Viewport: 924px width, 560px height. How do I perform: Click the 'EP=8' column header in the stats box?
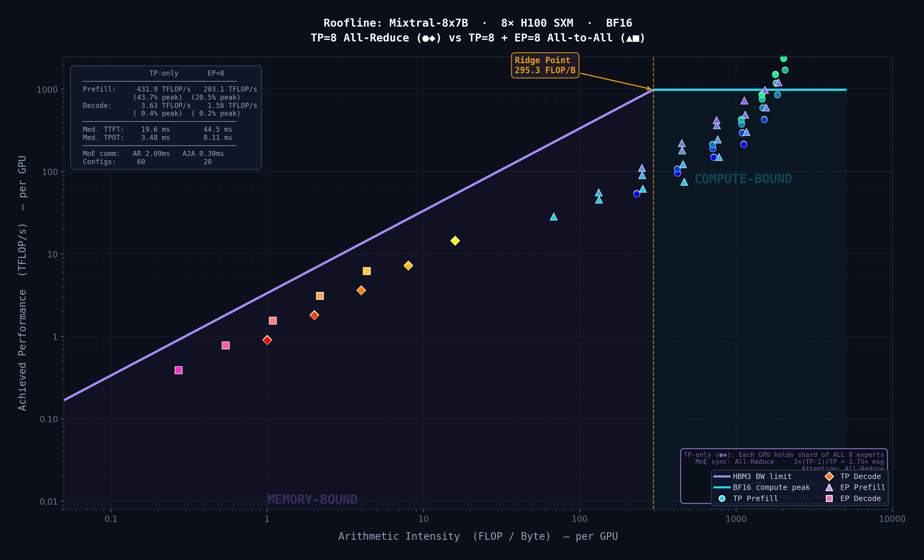216,73
